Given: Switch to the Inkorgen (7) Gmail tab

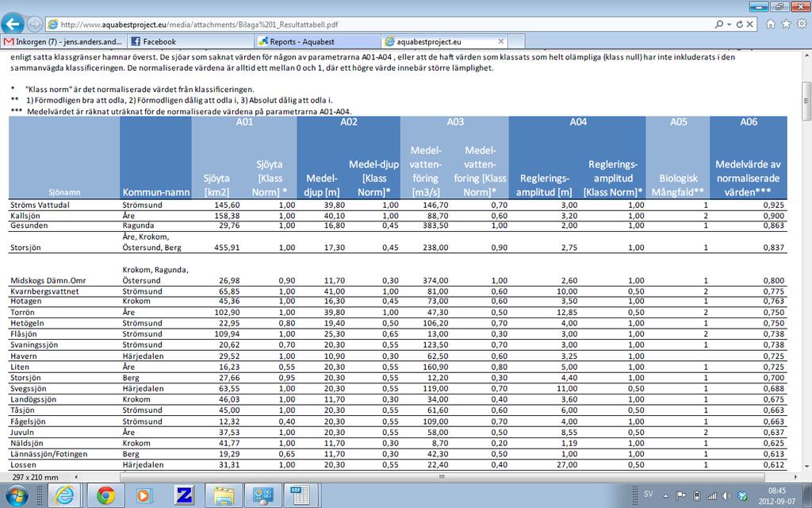Looking at the screenshot, I should (x=63, y=41).
